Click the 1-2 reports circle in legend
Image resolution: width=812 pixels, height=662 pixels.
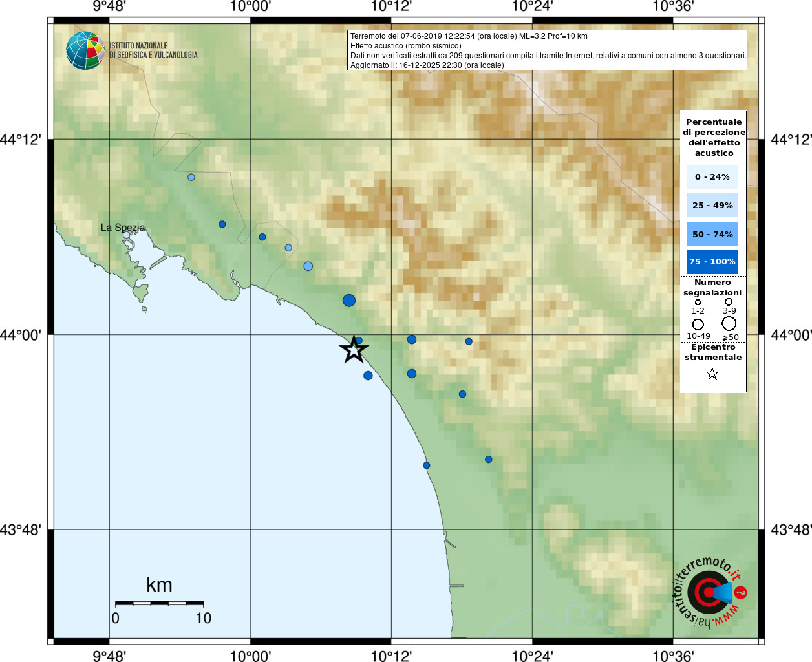click(698, 302)
